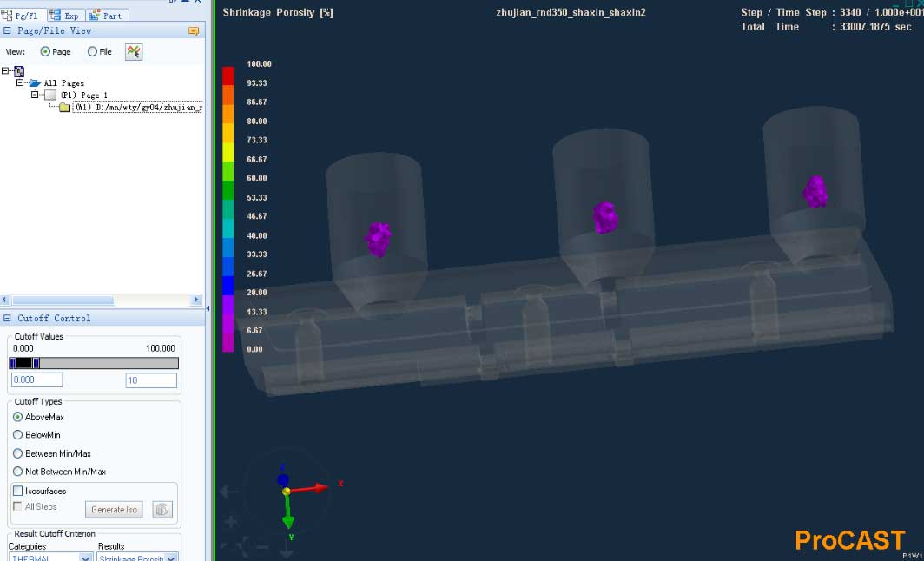Select the Between Min/Max cutoff type
This screenshot has width=924, height=561.
pyautogui.click(x=17, y=453)
